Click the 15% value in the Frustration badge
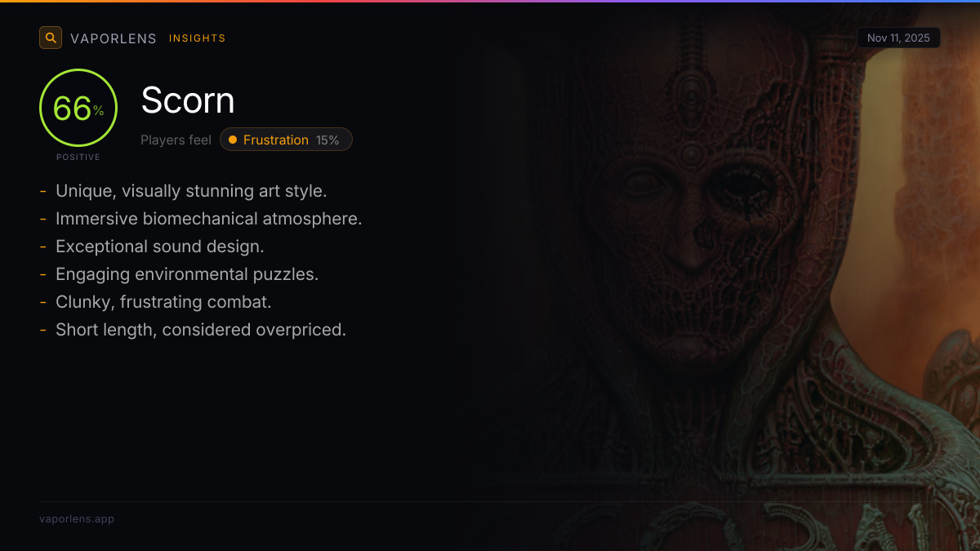 pos(327,140)
